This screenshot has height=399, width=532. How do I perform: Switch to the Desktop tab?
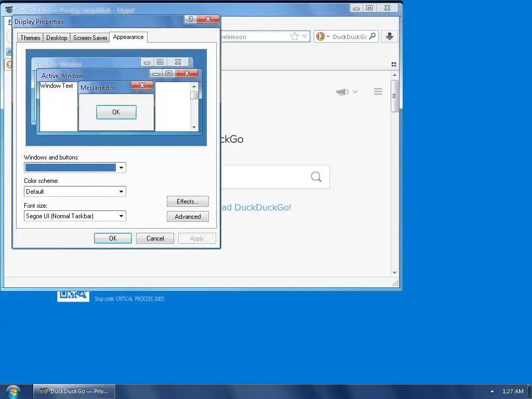[x=57, y=37]
